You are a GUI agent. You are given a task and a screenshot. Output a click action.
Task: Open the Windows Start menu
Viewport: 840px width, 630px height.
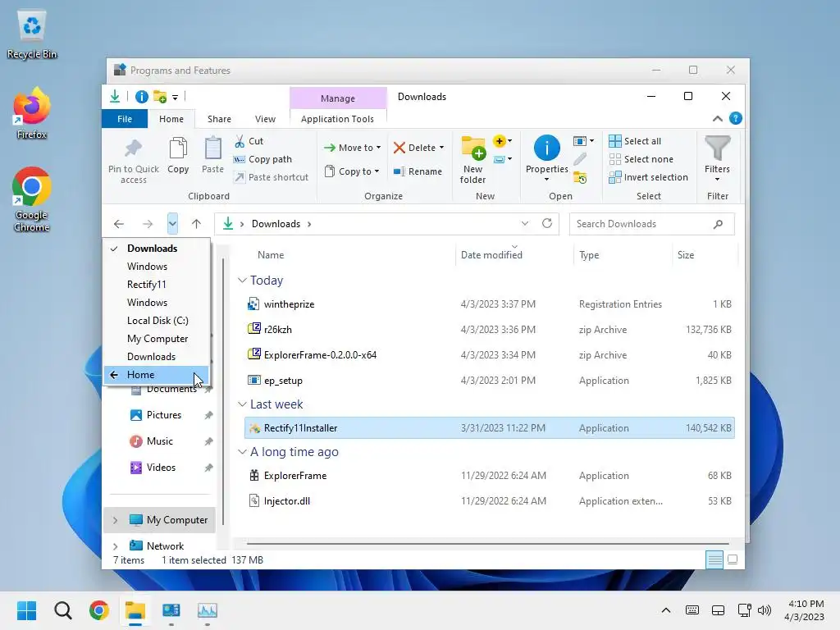(27, 610)
